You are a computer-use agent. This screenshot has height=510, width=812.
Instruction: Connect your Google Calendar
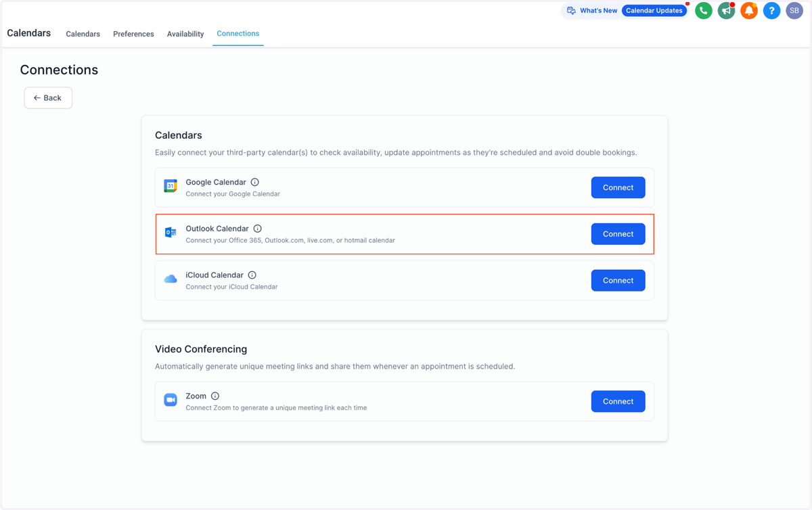pos(618,187)
